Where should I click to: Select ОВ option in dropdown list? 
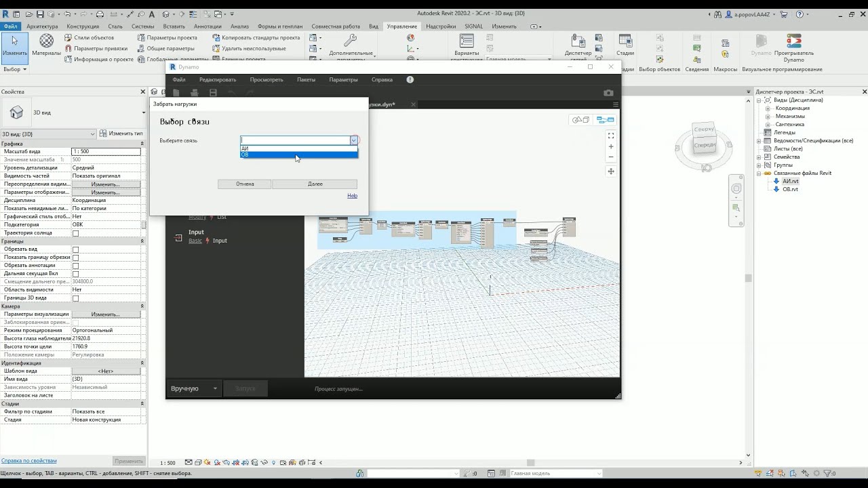(x=299, y=155)
